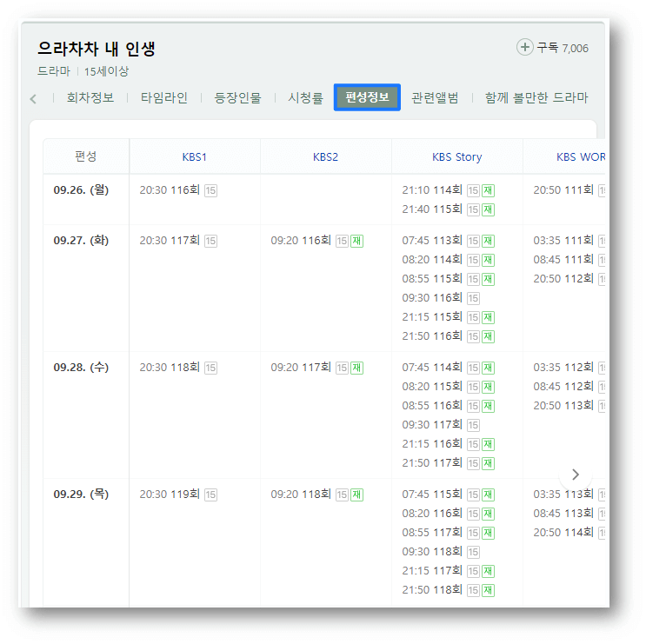Click the KBS2 channel header link
The width and height of the screenshot is (646, 644).
point(325,157)
